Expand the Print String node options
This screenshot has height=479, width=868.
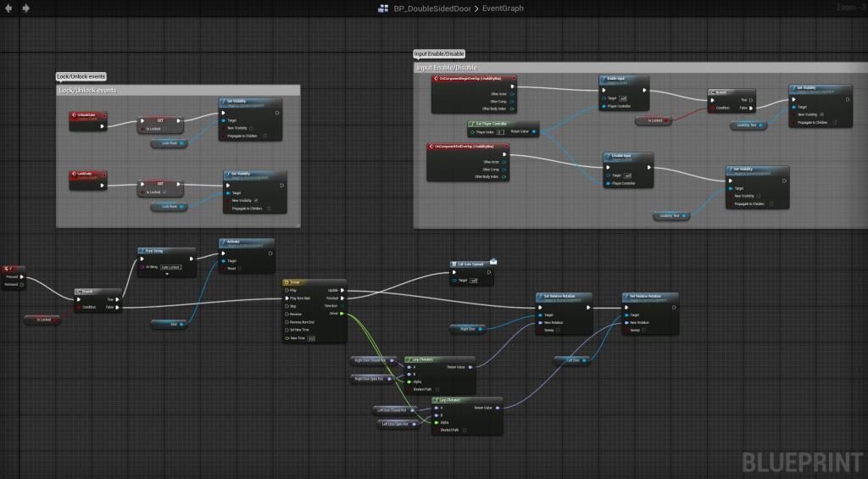pos(167,275)
